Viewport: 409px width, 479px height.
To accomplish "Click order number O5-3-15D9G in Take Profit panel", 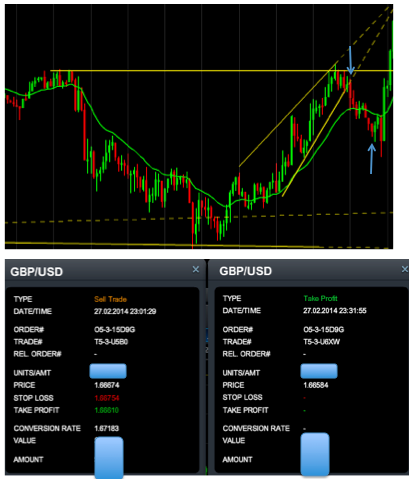I will point(323,330).
